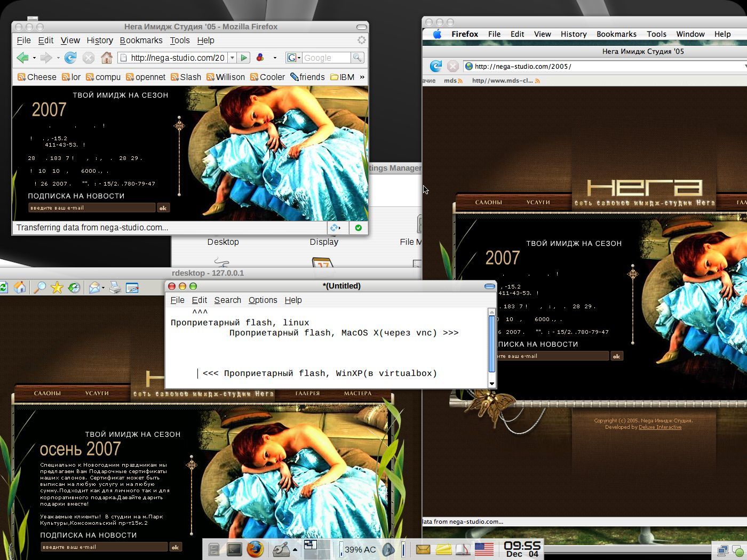This screenshot has height=560, width=747.
Task: Click e-mail field in Linux Firefox page
Action: click(91, 208)
